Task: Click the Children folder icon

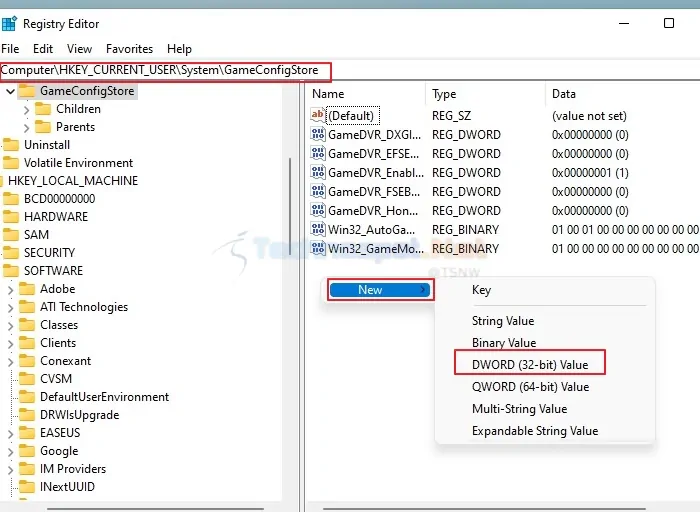Action: coord(43,109)
